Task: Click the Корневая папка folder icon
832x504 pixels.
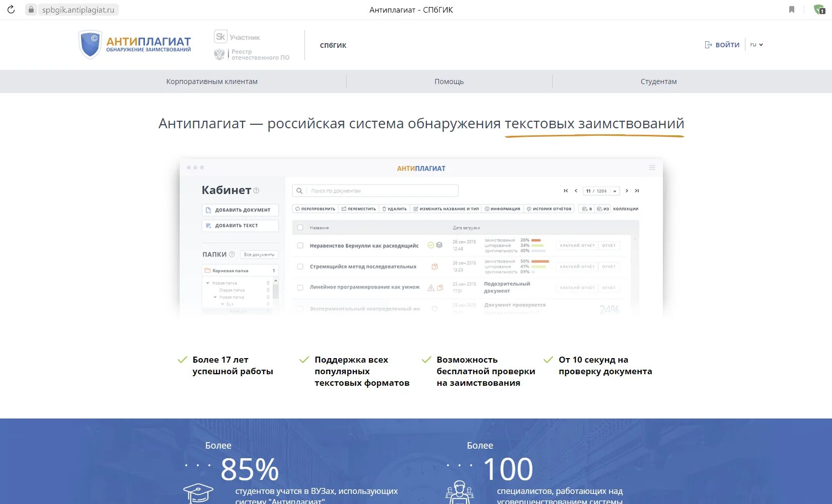Action: coord(207,271)
